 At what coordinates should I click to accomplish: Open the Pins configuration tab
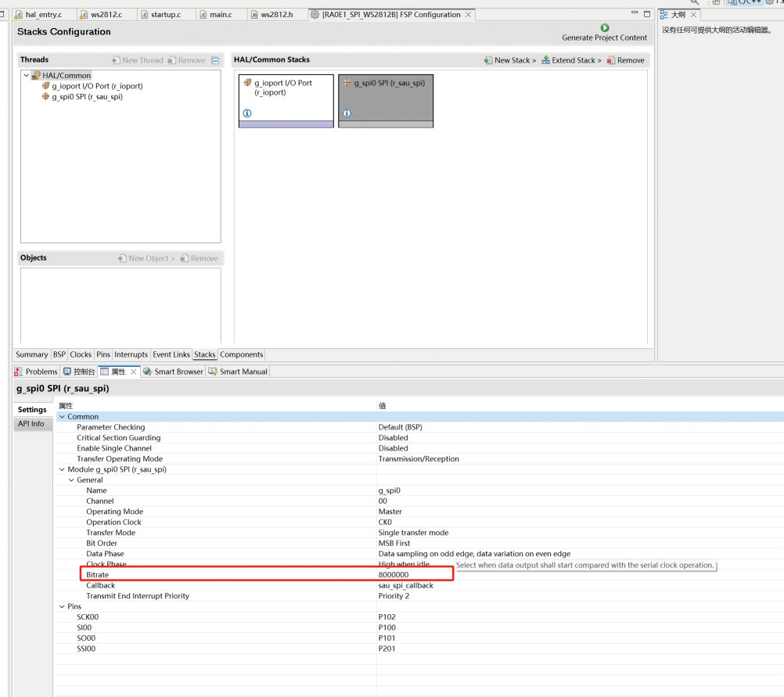tap(103, 354)
